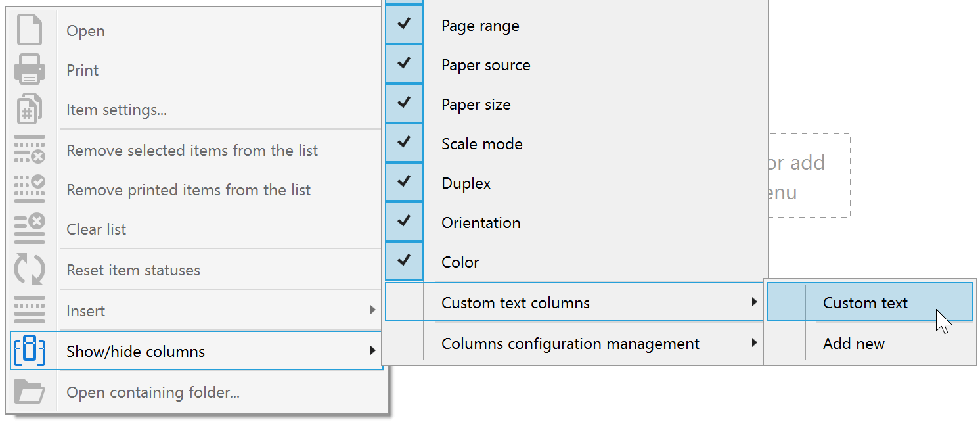Click the Reset item statuses arrows icon

pyautogui.click(x=30, y=270)
